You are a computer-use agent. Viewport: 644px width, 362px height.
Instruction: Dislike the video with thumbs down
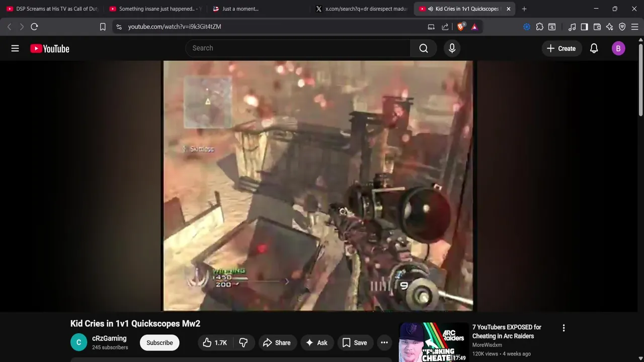244,343
